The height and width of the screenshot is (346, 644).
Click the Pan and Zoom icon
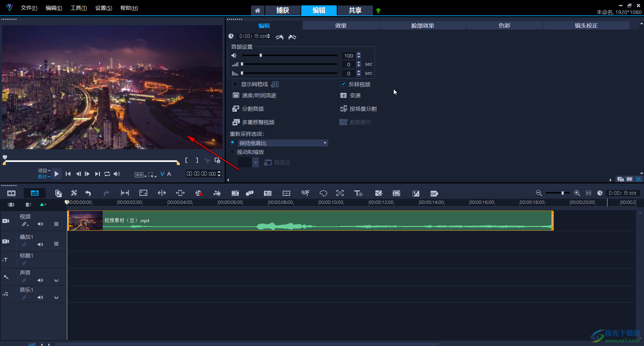[340, 193]
